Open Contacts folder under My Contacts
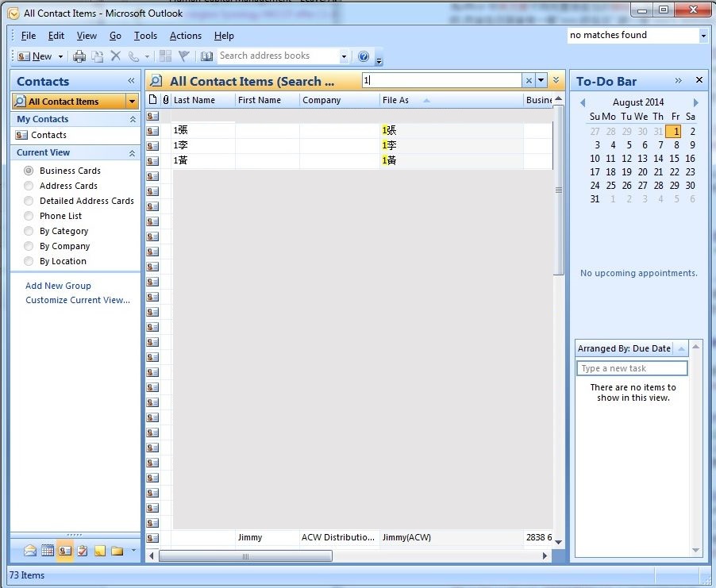 48,135
